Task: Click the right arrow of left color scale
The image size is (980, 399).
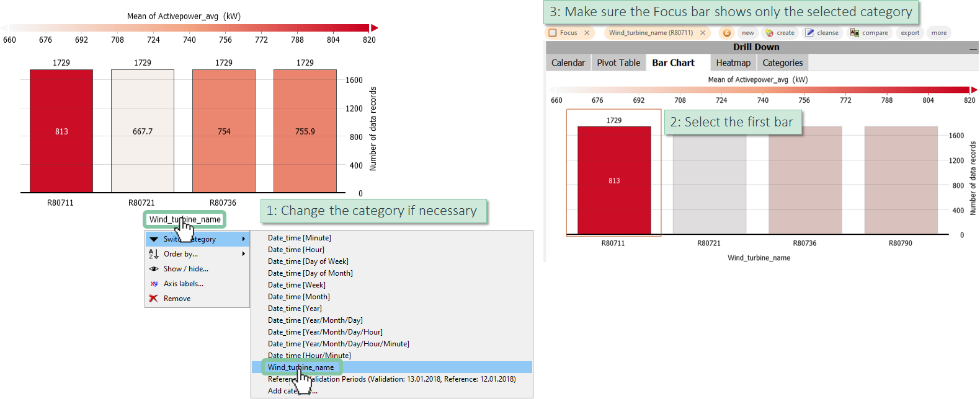Action: (x=374, y=28)
